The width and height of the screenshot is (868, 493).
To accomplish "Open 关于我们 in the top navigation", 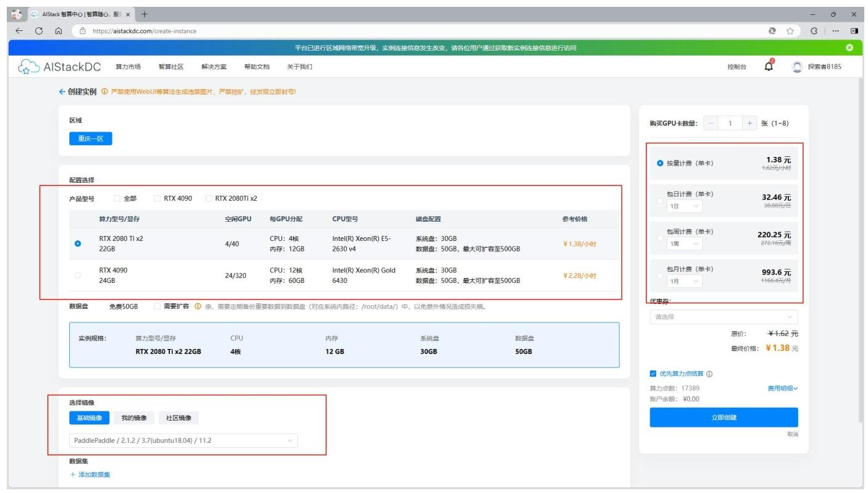I will click(299, 67).
